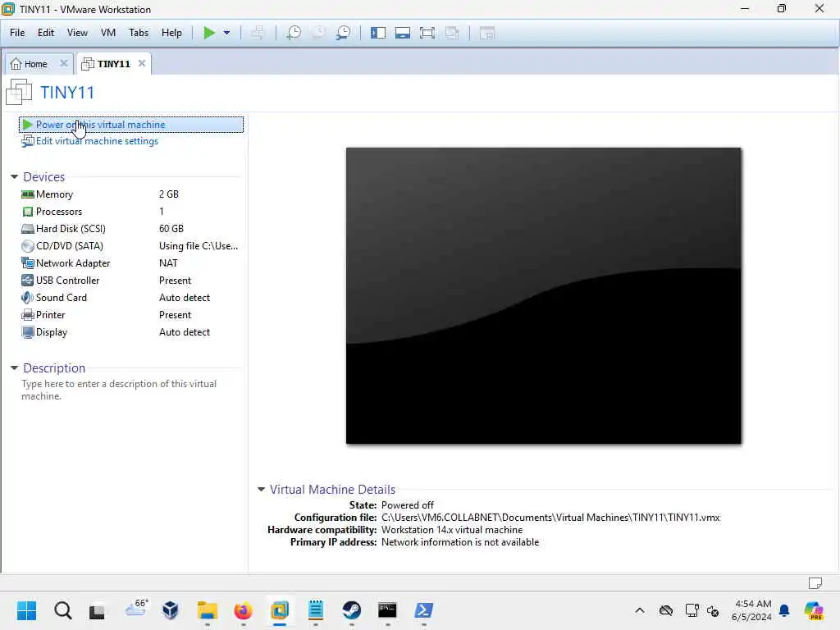The width and height of the screenshot is (840, 630).
Task: Close the Home tab
Action: (x=64, y=63)
